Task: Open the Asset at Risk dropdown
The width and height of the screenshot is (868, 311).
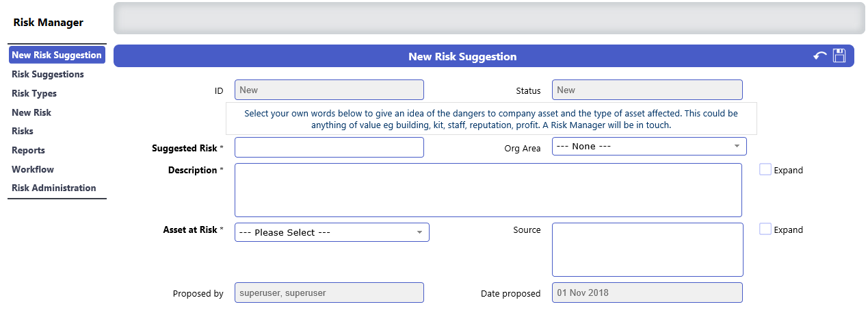Action: 332,232
